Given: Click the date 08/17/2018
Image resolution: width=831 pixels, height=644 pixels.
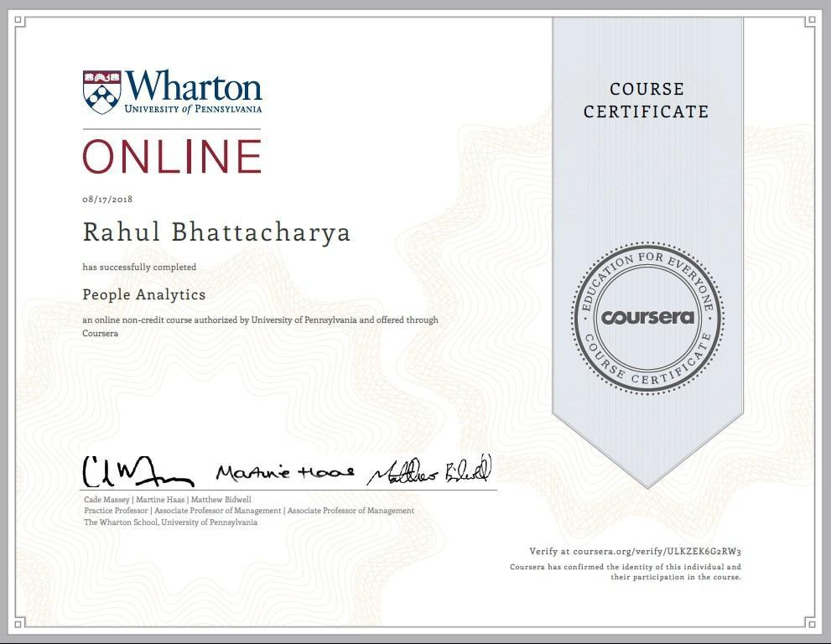Looking at the screenshot, I should pos(107,200).
